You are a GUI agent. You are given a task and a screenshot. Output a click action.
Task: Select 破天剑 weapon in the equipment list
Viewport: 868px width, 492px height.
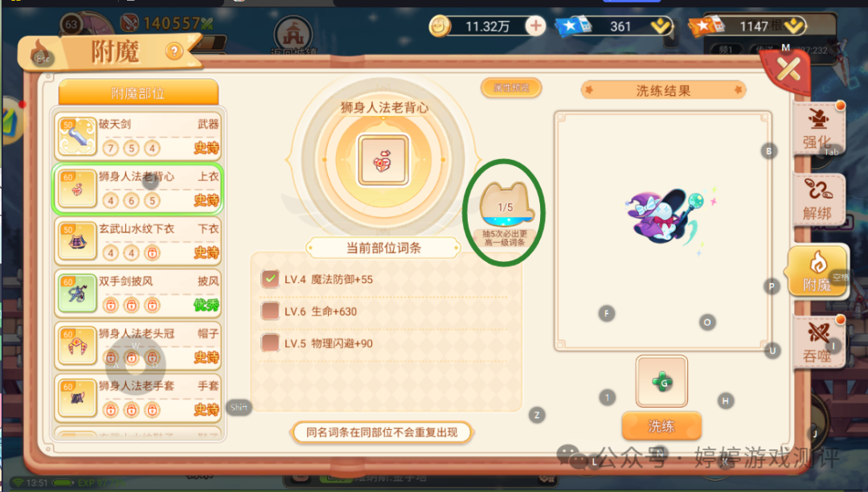(x=138, y=136)
